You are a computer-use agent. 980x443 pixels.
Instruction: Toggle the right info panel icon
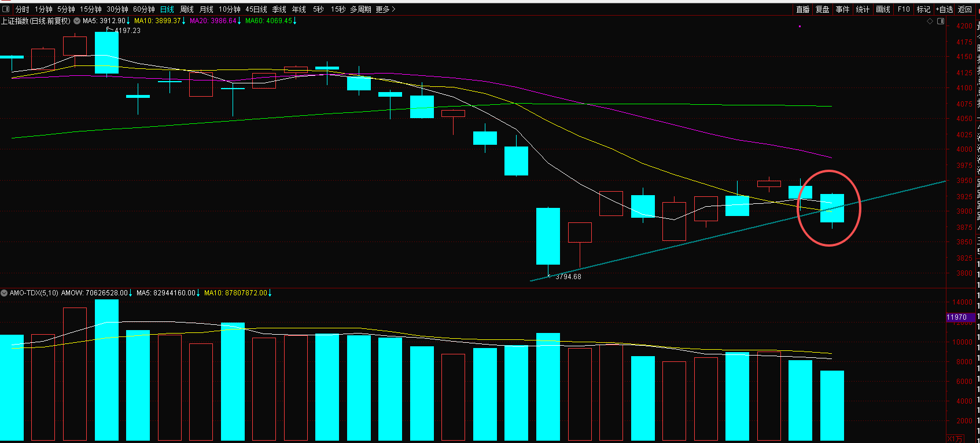click(x=941, y=21)
